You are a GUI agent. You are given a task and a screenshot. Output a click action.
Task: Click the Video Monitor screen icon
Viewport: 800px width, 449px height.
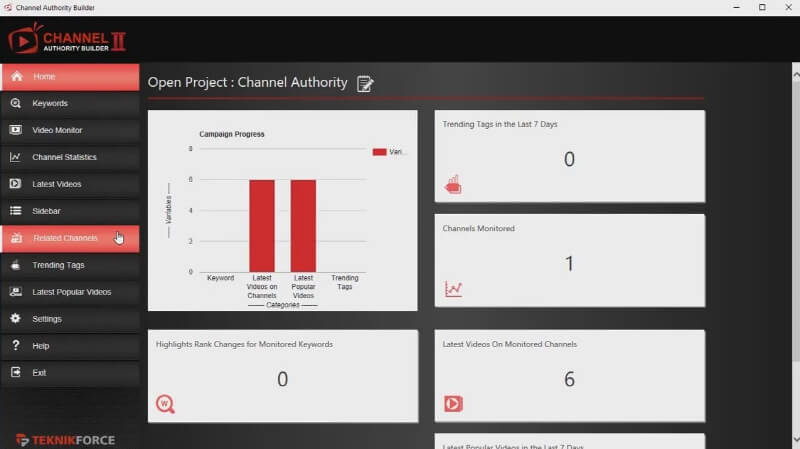click(x=16, y=130)
